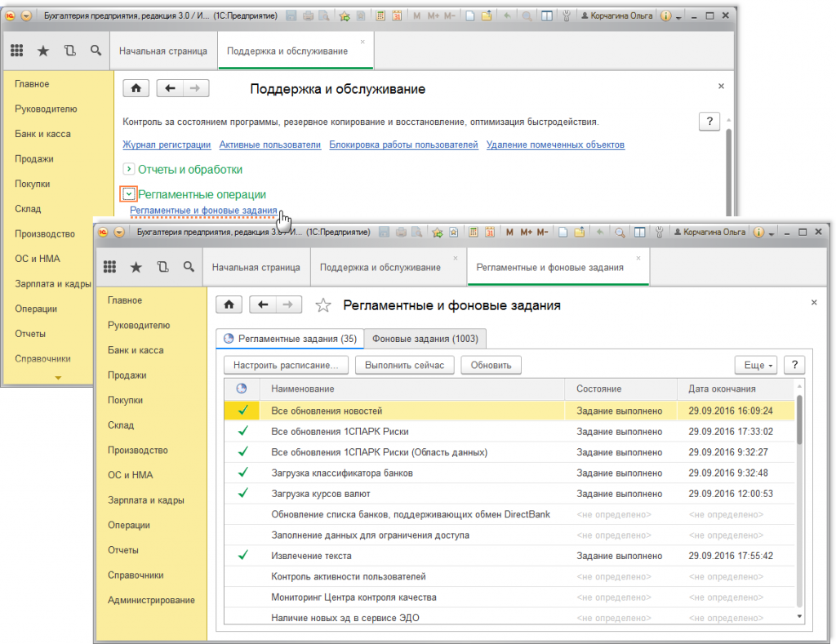Open Администрирование section in sidebar
836x644 pixels.
(x=151, y=600)
